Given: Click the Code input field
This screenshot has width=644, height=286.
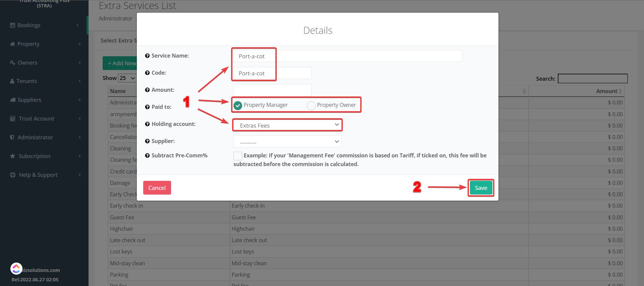Looking at the screenshot, I should tap(272, 73).
